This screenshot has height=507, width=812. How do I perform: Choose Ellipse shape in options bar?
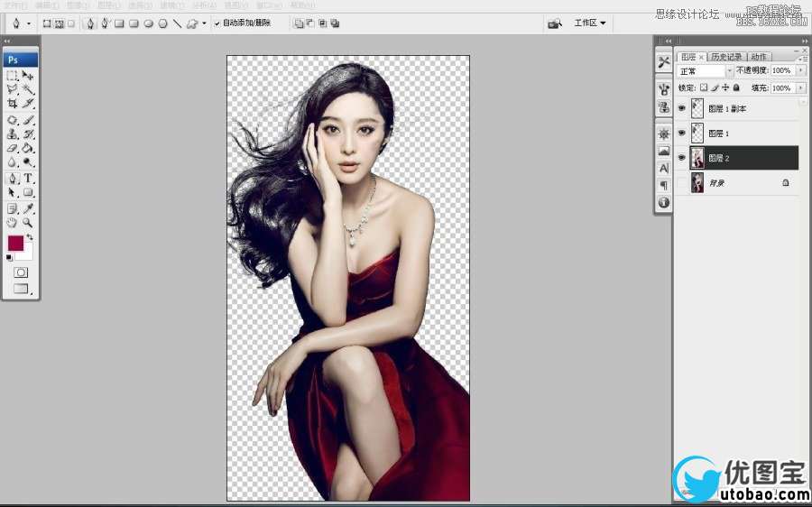149,23
